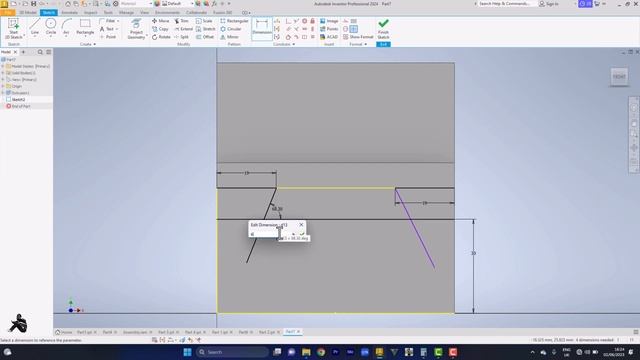Switch to the Tools tab
The height and width of the screenshot is (360, 640).
tap(108, 13)
